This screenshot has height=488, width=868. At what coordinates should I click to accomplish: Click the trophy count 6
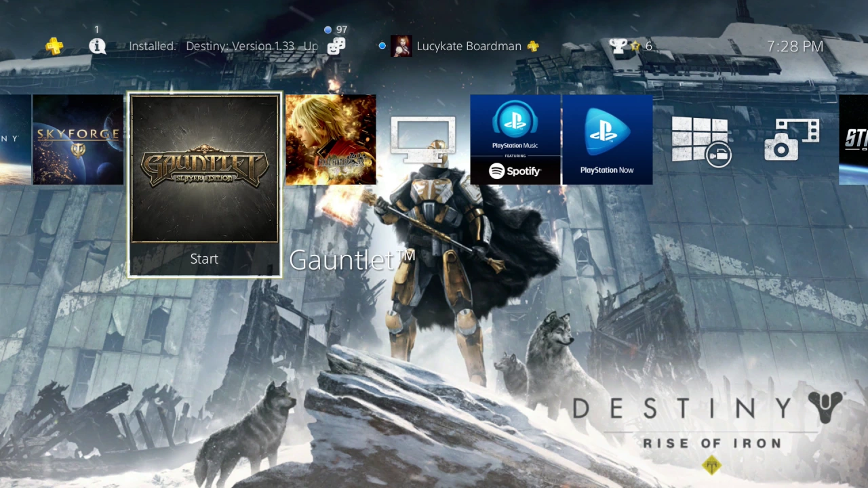[649, 46]
